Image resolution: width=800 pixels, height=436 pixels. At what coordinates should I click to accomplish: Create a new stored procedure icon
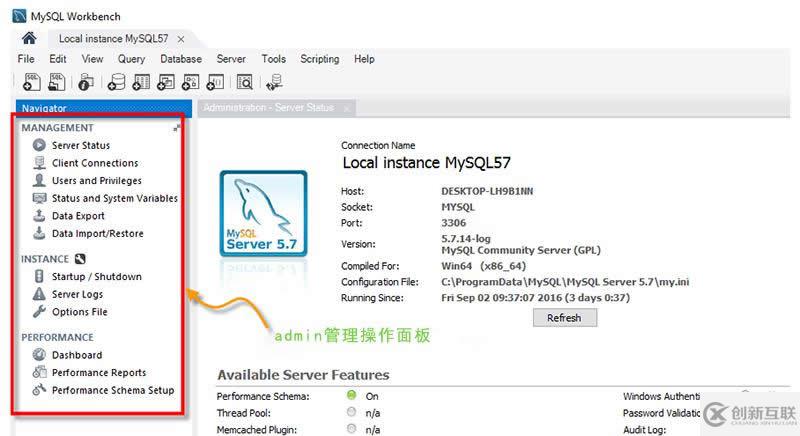pyautogui.click(x=191, y=82)
